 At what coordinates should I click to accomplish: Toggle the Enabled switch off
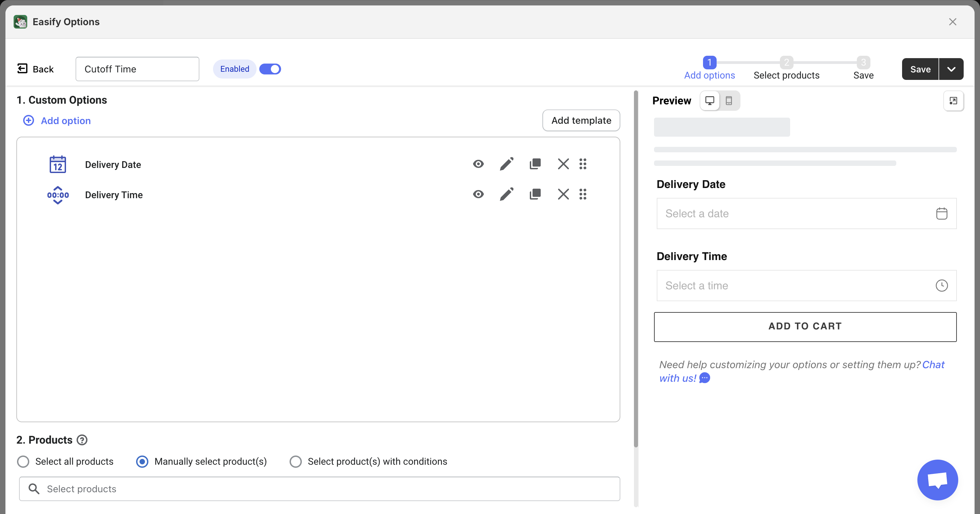(x=270, y=69)
